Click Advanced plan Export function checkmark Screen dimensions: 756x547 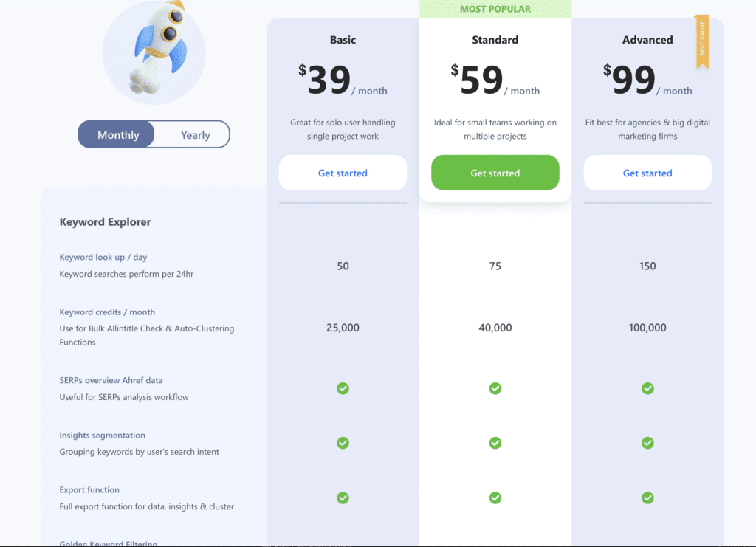[x=647, y=498]
